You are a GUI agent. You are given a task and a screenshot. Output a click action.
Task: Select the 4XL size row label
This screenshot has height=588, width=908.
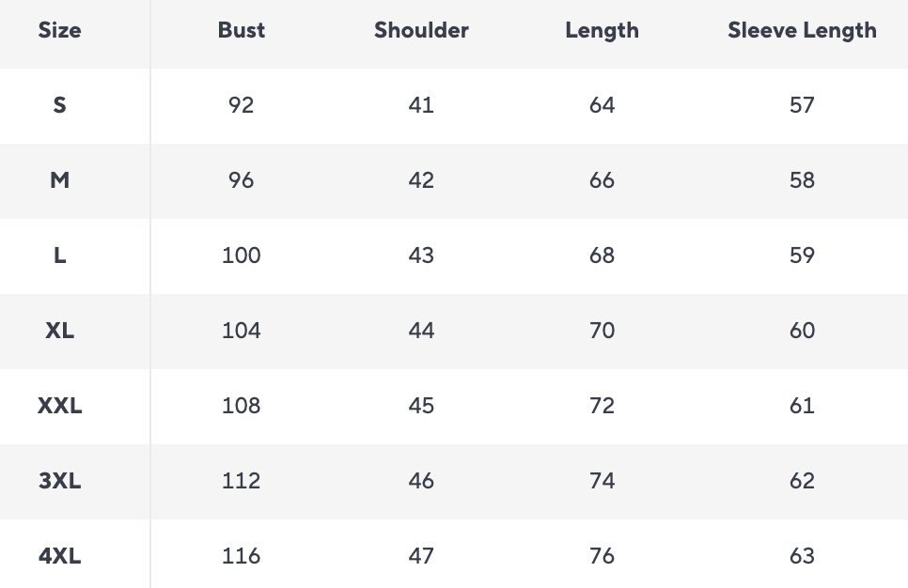(59, 556)
